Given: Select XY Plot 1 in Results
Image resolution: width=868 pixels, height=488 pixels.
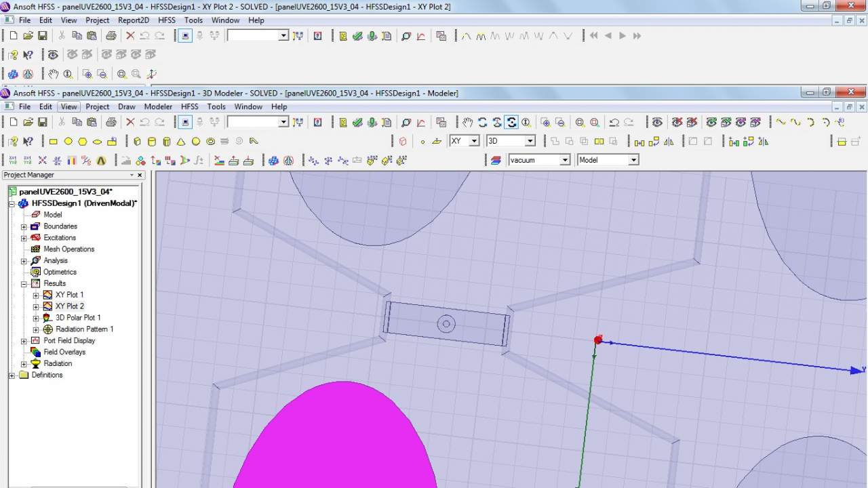Looking at the screenshot, I should [69, 295].
